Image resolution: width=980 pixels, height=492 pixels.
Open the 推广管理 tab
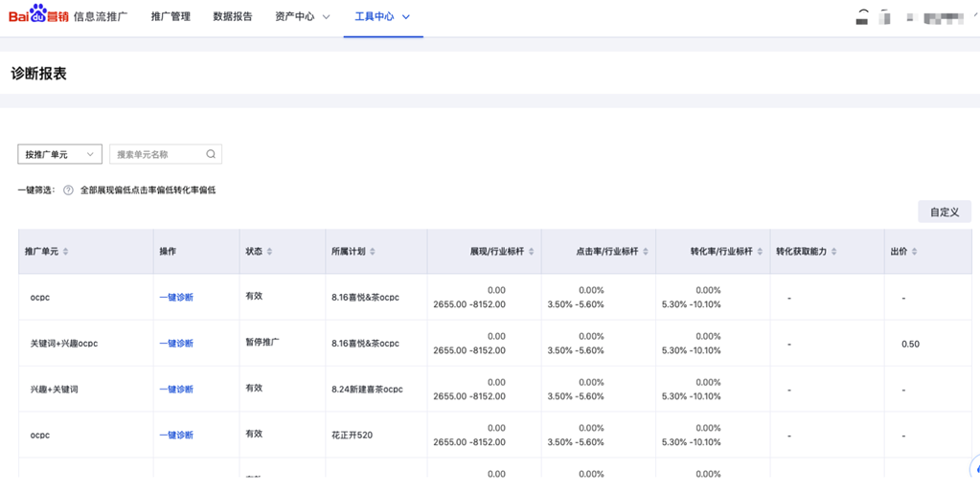[171, 17]
